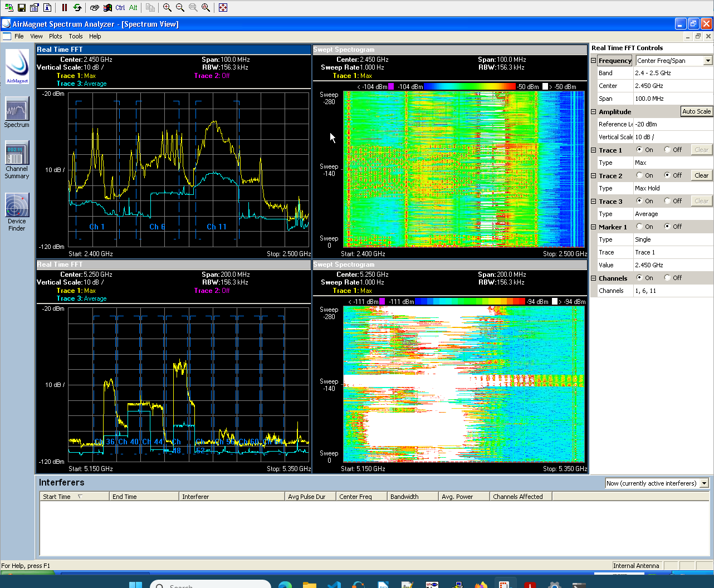Collapse the Marker 1 section
This screenshot has width=714, height=588.
click(x=594, y=227)
